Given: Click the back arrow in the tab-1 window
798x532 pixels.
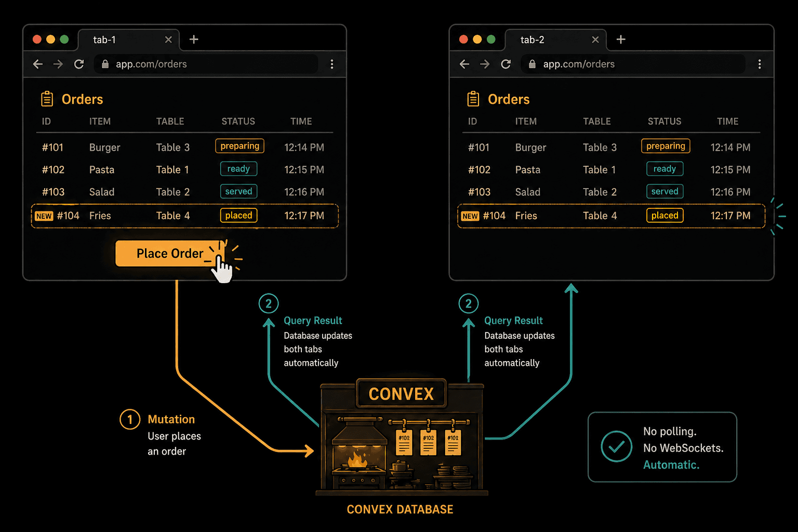Looking at the screenshot, I should 38,64.
